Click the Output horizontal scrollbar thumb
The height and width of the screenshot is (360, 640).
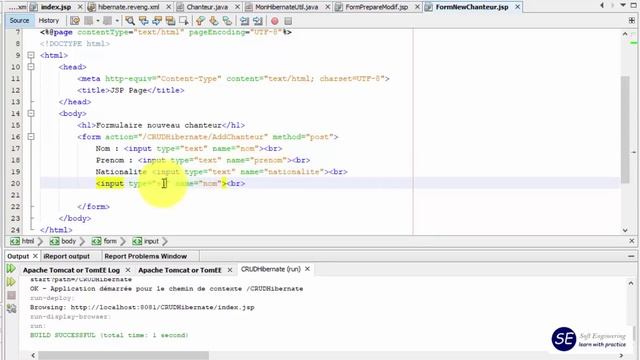click(123, 356)
